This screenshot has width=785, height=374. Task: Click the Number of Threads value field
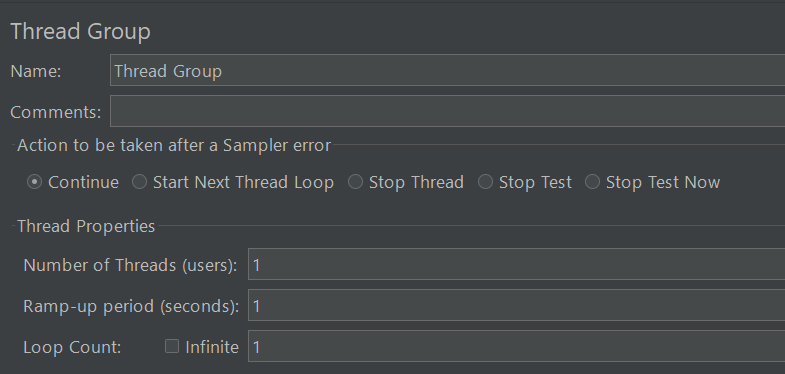(516, 264)
